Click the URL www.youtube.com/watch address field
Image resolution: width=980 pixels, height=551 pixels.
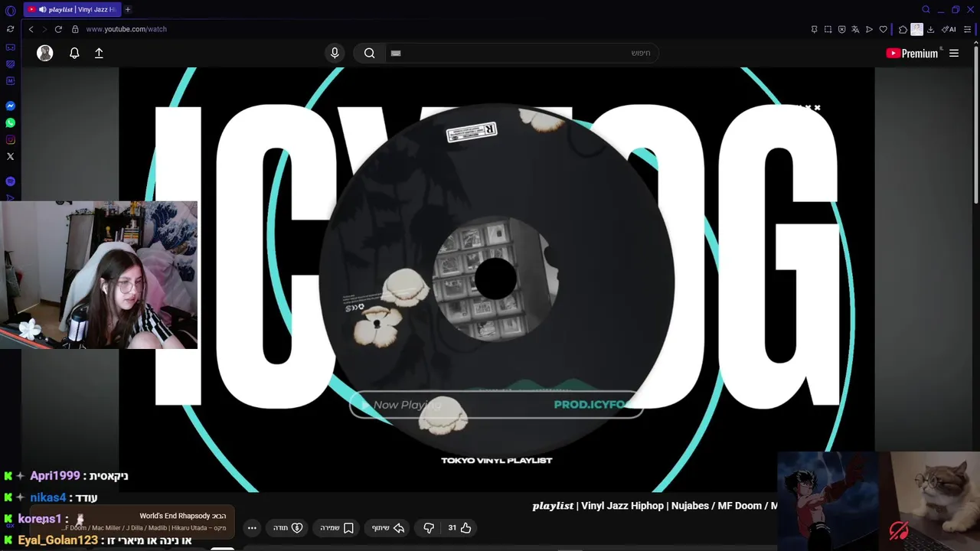tap(126, 29)
